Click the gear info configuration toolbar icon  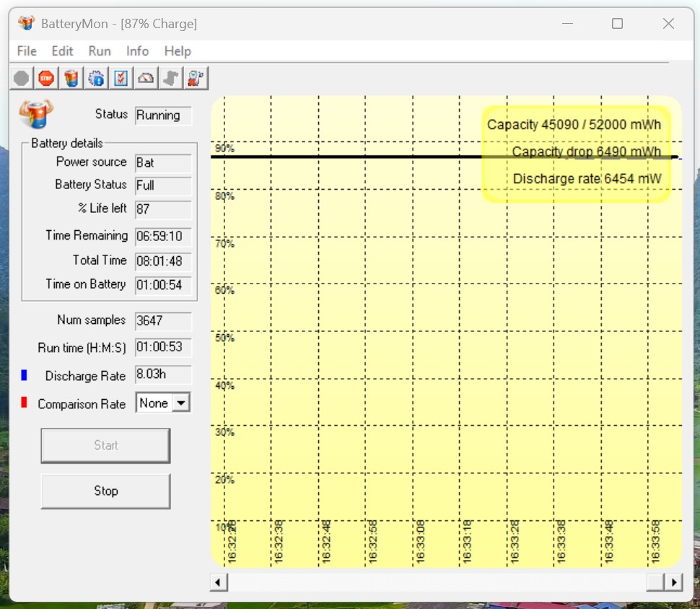96,79
